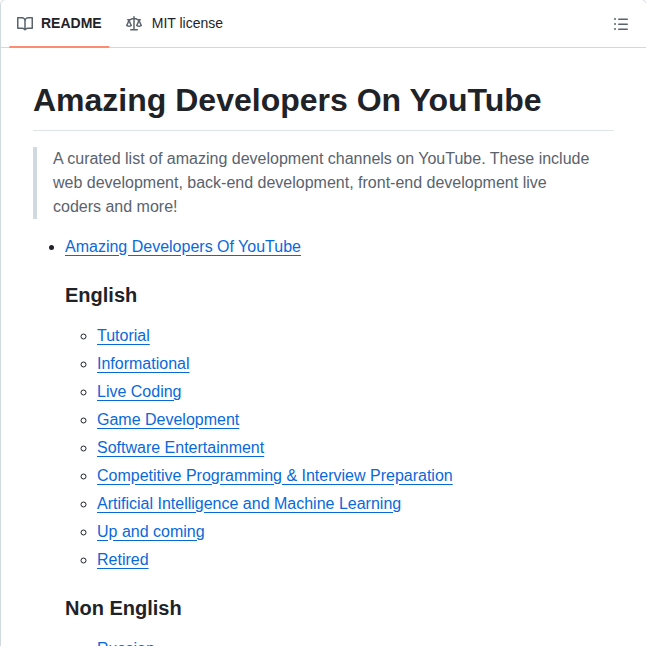Click the curated list description blockquote
The width and height of the screenshot is (646, 646).
[323, 183]
